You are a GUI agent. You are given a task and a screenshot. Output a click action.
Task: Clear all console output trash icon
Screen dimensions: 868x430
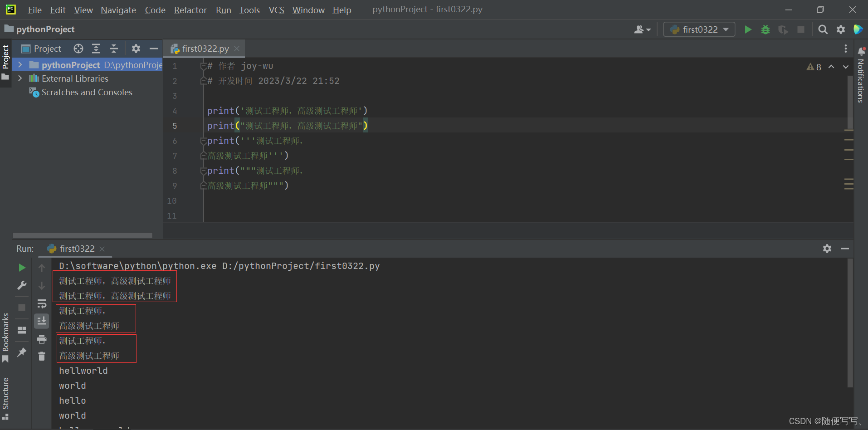(x=42, y=357)
